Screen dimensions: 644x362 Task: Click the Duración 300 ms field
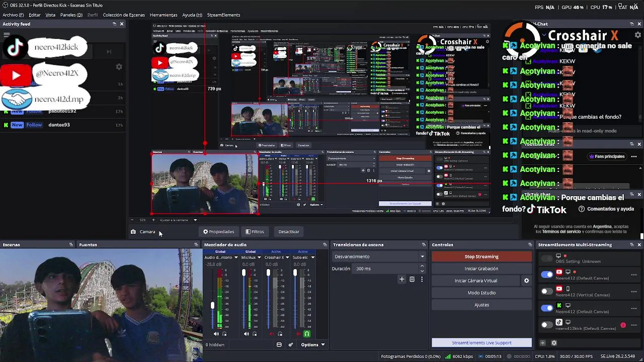click(385, 268)
